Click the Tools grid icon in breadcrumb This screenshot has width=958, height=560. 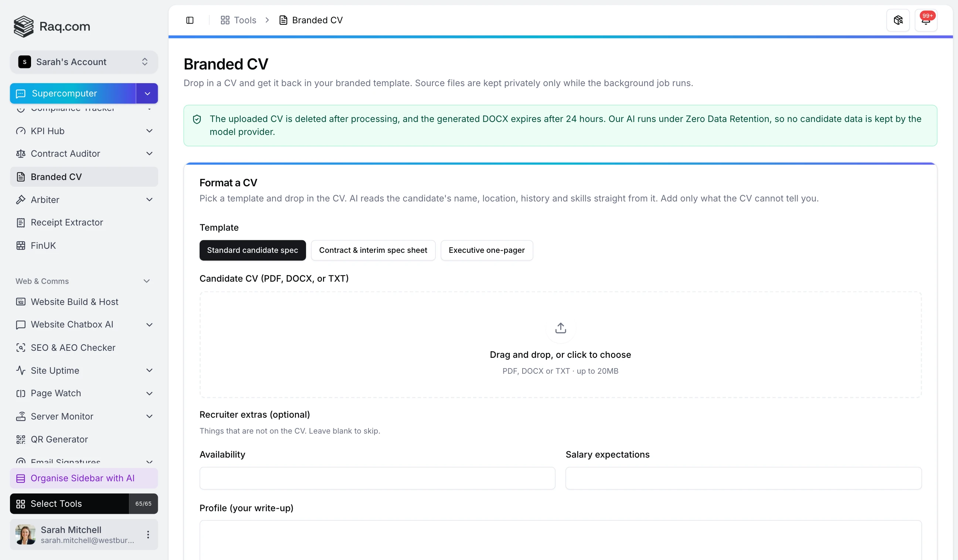[225, 20]
